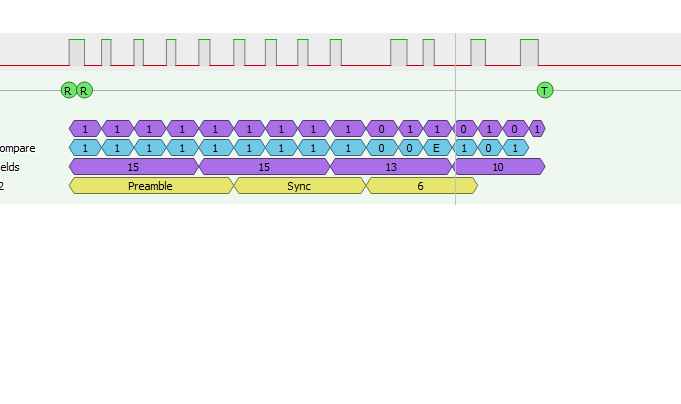Select the 'elds' decoder row label

tap(10, 167)
